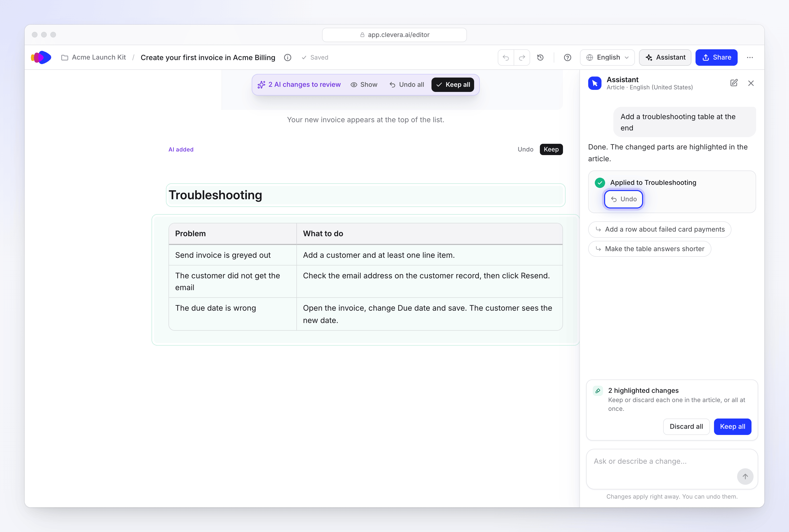Click Discard all in Assistant panel

(x=686, y=426)
